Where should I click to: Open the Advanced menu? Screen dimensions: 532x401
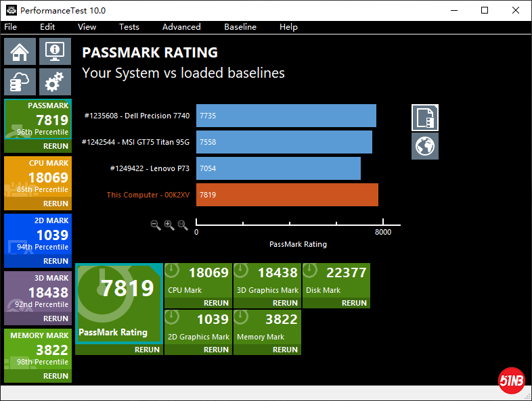tap(181, 27)
